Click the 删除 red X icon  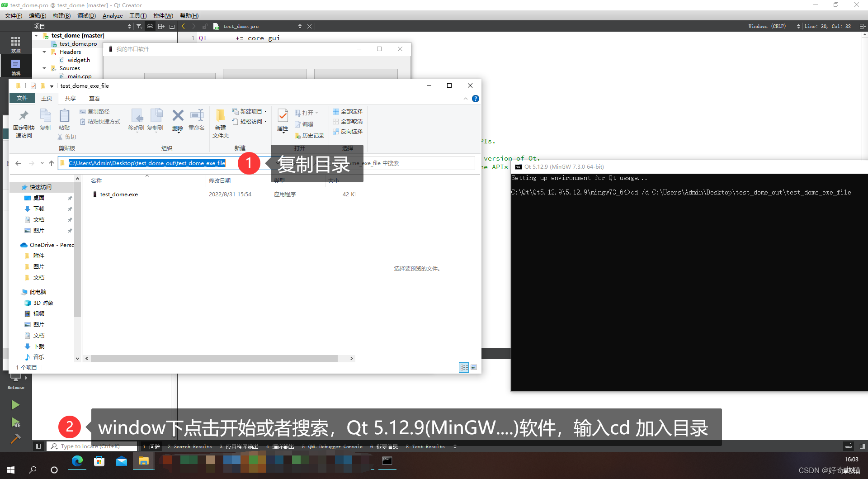tap(178, 115)
